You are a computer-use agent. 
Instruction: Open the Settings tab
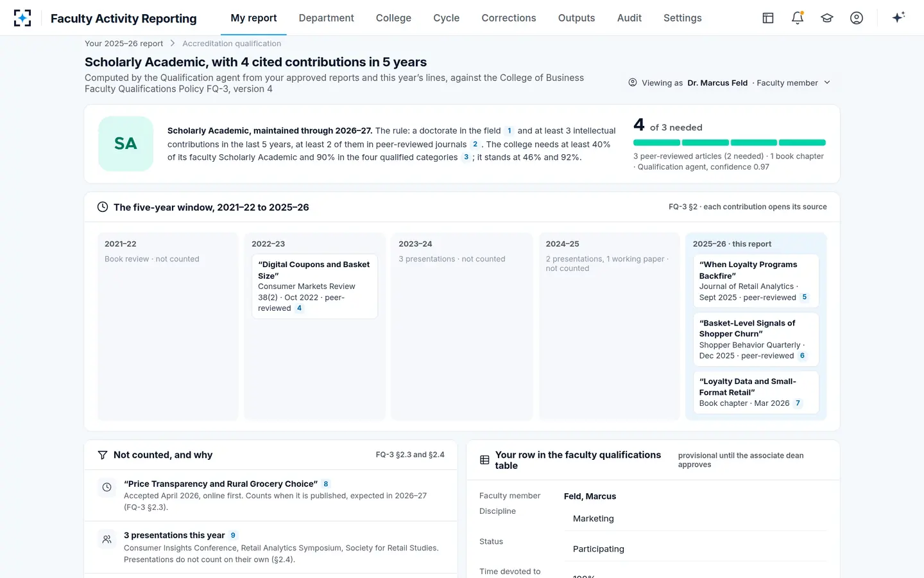point(683,18)
